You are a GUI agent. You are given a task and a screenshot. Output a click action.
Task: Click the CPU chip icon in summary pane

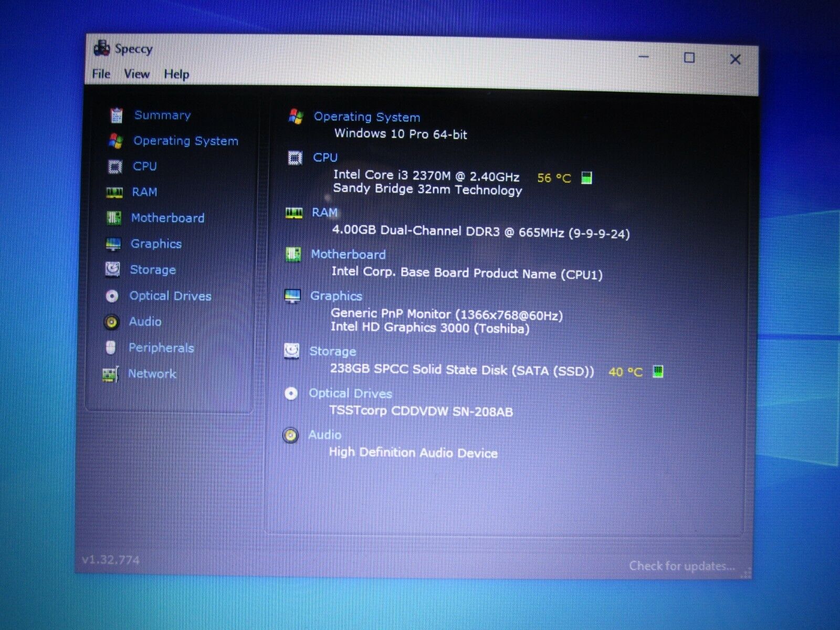295,157
